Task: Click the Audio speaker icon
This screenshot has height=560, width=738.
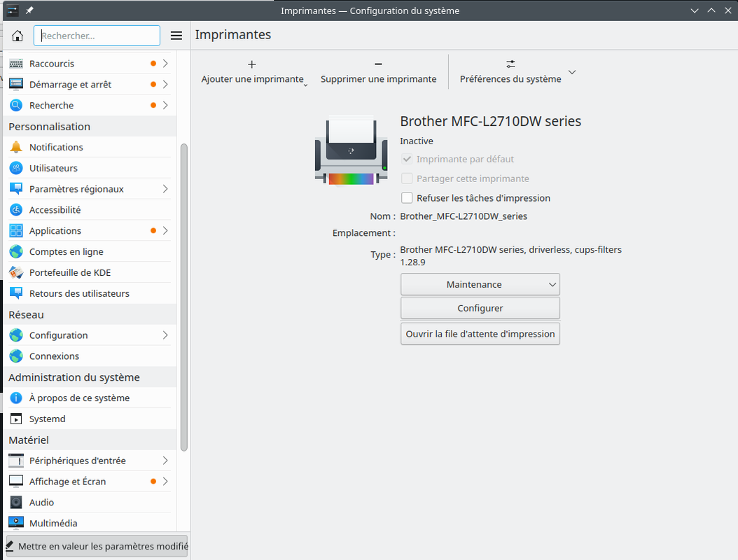Action: click(16, 502)
